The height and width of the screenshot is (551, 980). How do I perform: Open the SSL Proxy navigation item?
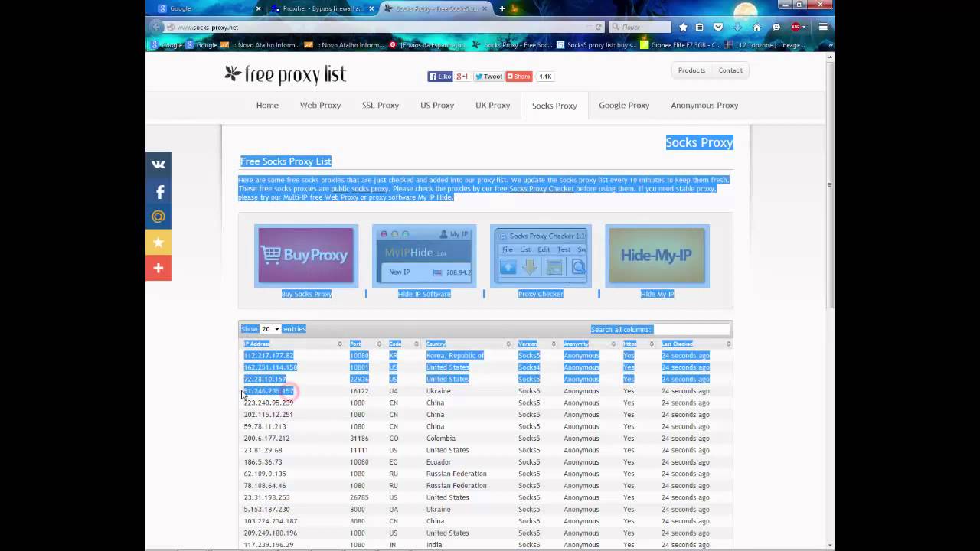click(x=381, y=106)
